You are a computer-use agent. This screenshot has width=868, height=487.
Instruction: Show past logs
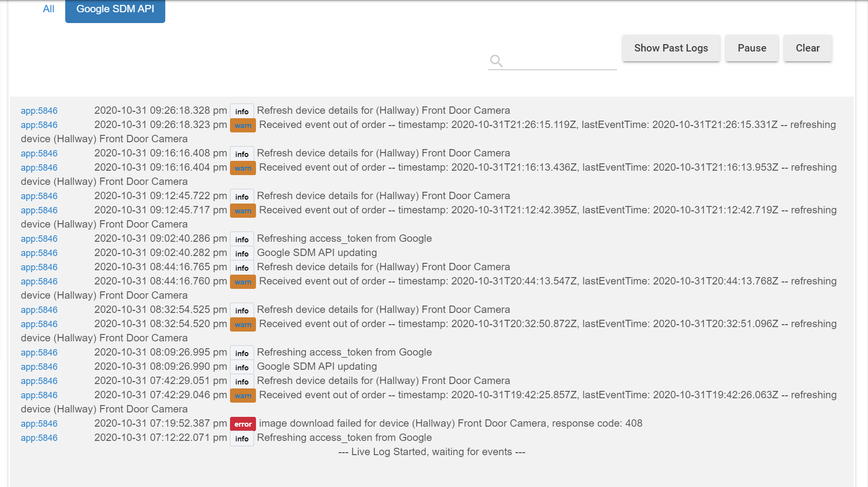pos(671,48)
